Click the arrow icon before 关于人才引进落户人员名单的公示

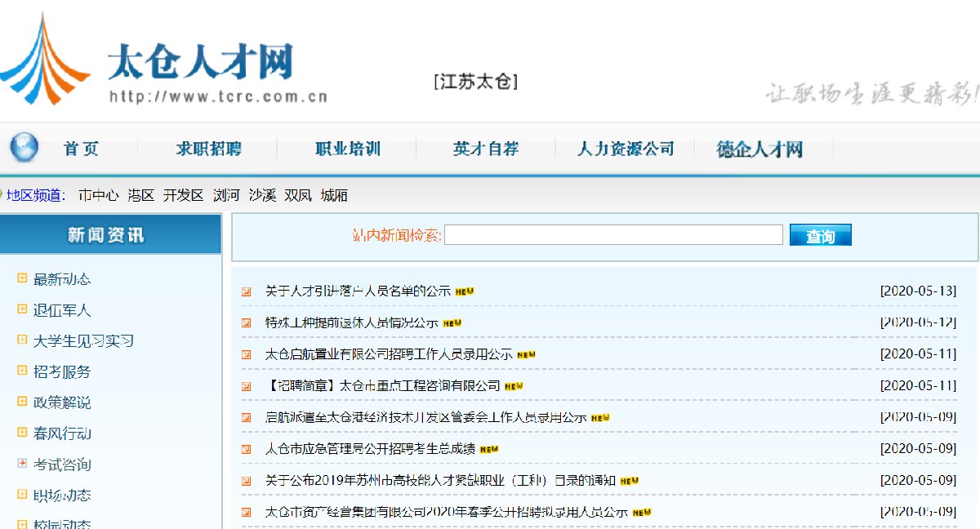pyautogui.click(x=247, y=291)
